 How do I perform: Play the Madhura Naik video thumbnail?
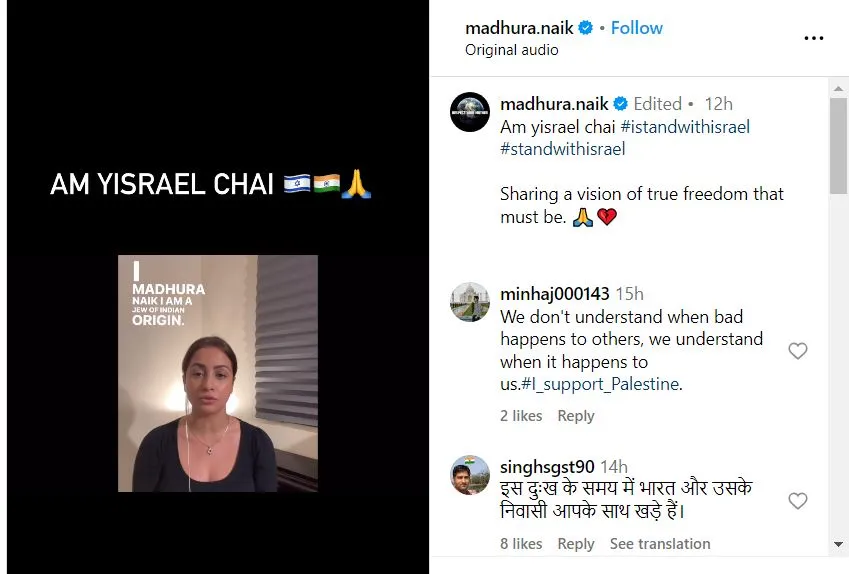point(218,373)
